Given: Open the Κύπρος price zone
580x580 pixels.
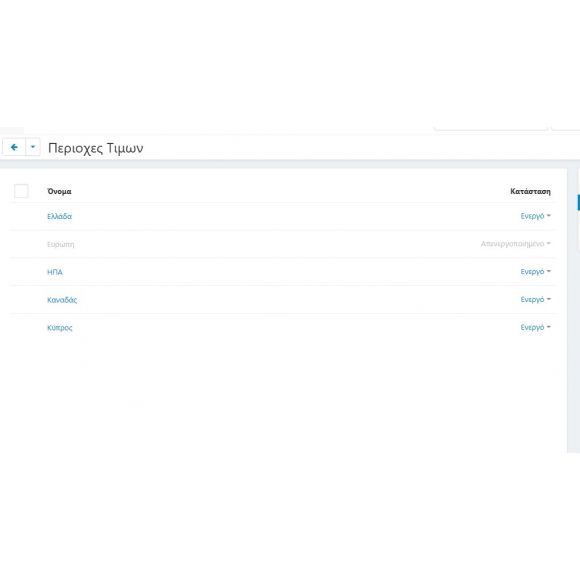Looking at the screenshot, I should [60, 328].
